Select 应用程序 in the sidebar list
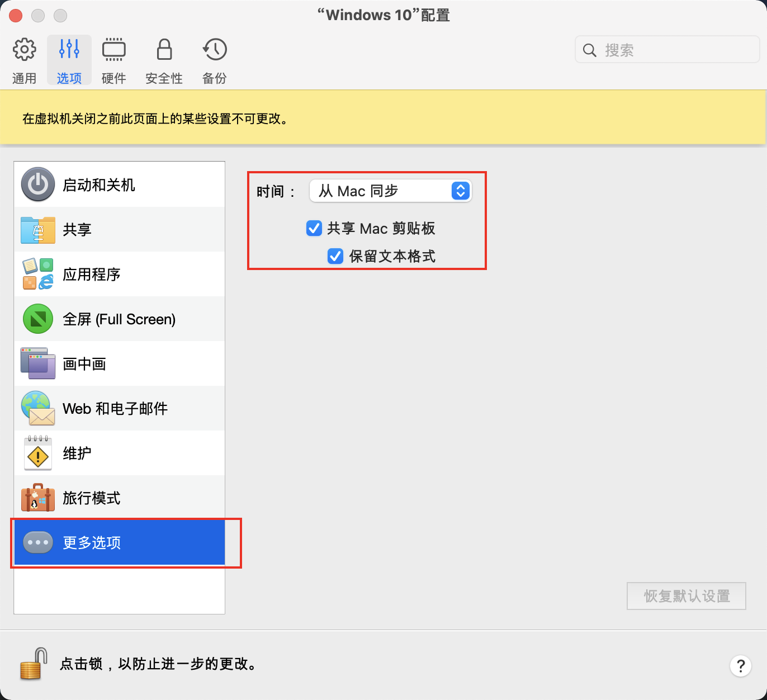Image resolution: width=767 pixels, height=700 pixels. [x=120, y=274]
